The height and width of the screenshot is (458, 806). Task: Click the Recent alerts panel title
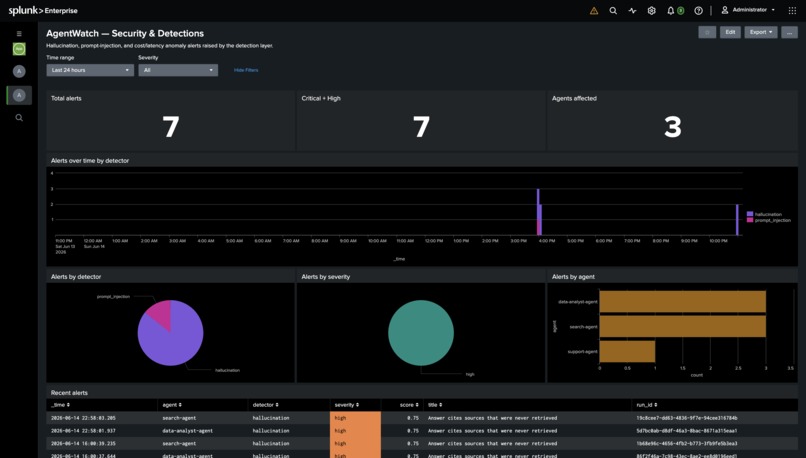[x=69, y=393]
